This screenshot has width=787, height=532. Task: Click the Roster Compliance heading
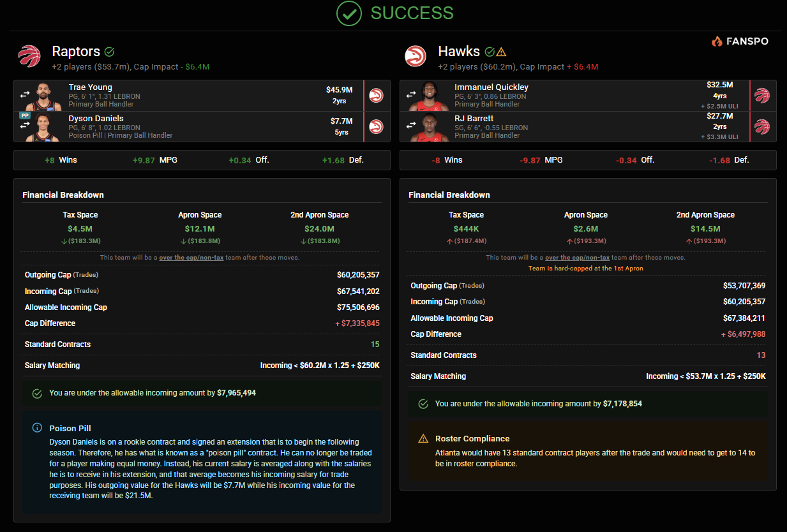472,439
